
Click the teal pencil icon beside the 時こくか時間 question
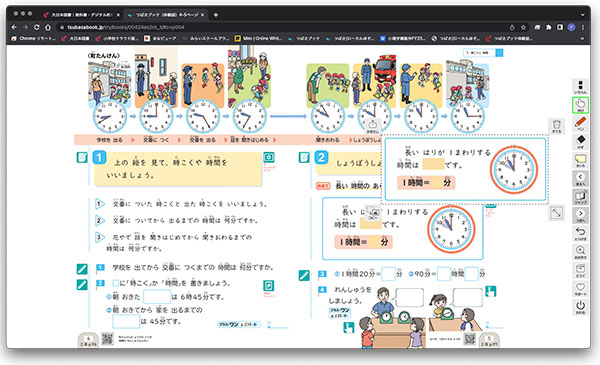point(82,285)
